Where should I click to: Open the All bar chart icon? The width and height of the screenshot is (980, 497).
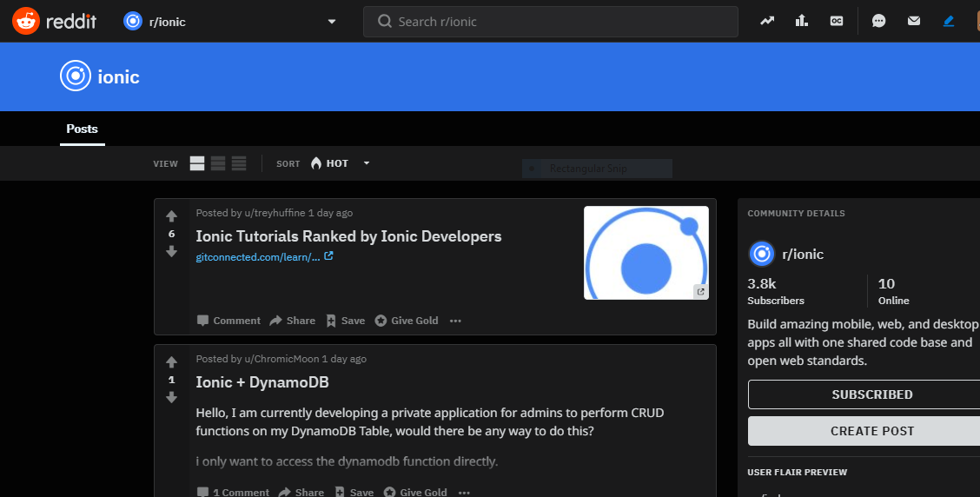tap(802, 22)
